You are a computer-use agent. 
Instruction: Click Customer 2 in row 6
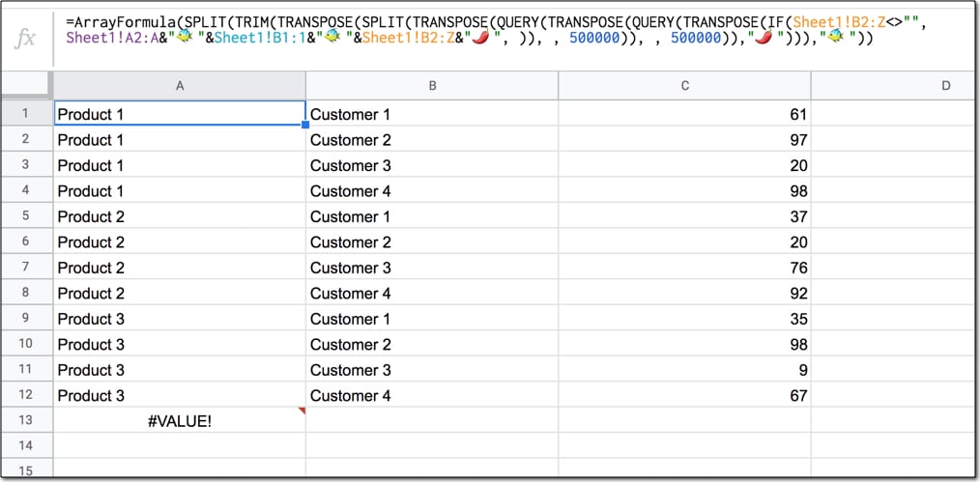coord(350,242)
